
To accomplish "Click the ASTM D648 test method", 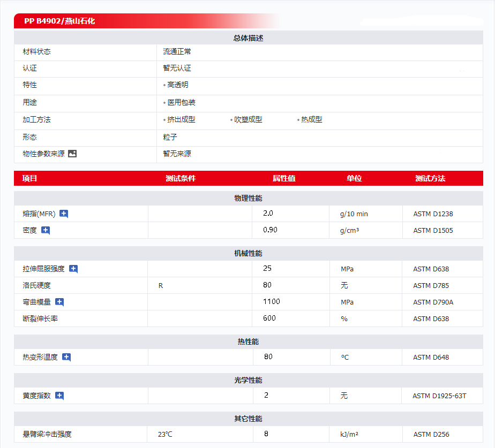I will click(431, 357).
